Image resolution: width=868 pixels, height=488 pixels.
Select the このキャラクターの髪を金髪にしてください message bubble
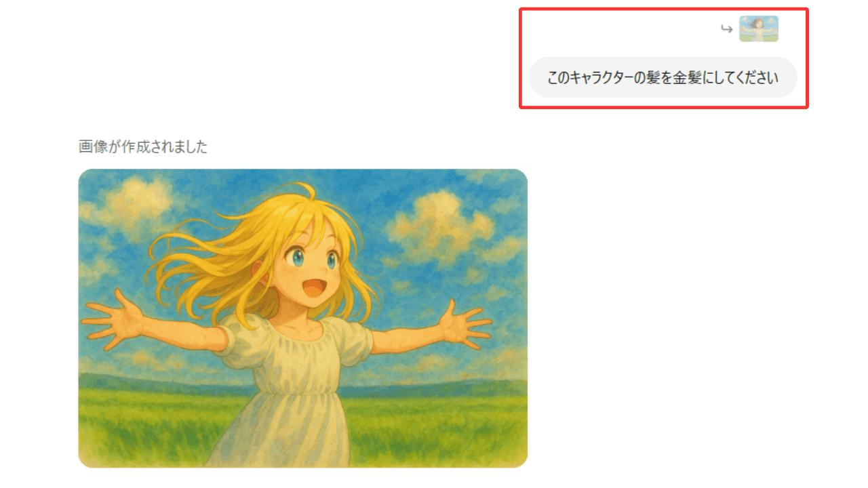(663, 77)
